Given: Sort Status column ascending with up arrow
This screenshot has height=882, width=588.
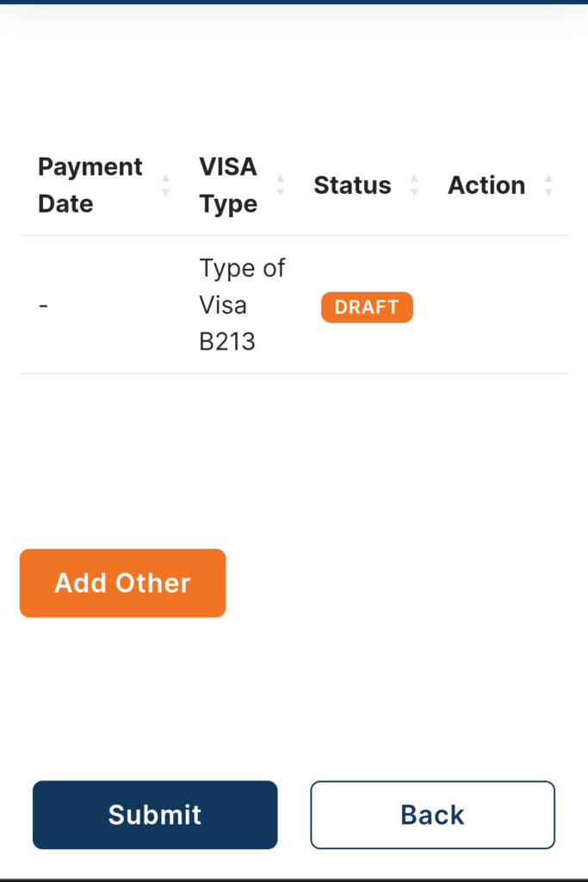Looking at the screenshot, I should 414,178.
